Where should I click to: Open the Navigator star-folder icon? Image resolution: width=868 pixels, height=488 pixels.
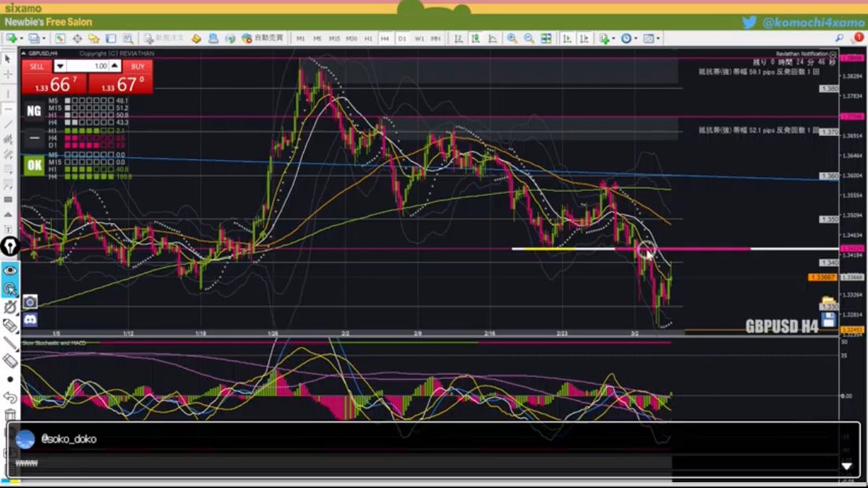[x=94, y=38]
